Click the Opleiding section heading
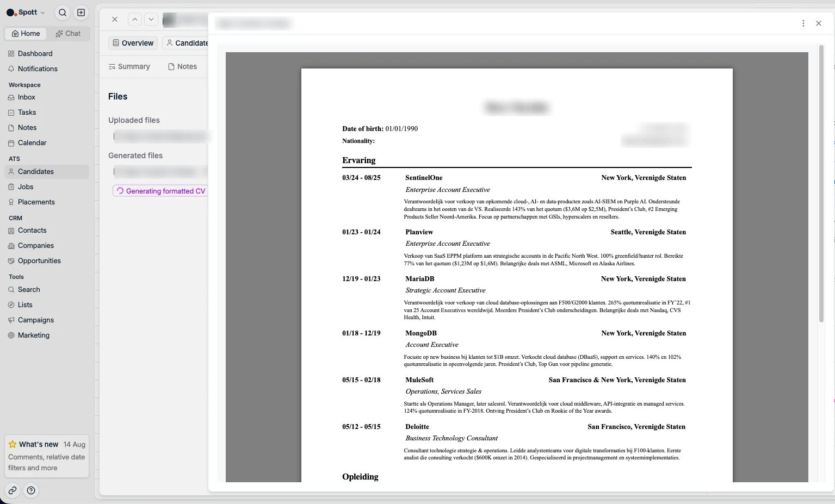 pyautogui.click(x=360, y=477)
